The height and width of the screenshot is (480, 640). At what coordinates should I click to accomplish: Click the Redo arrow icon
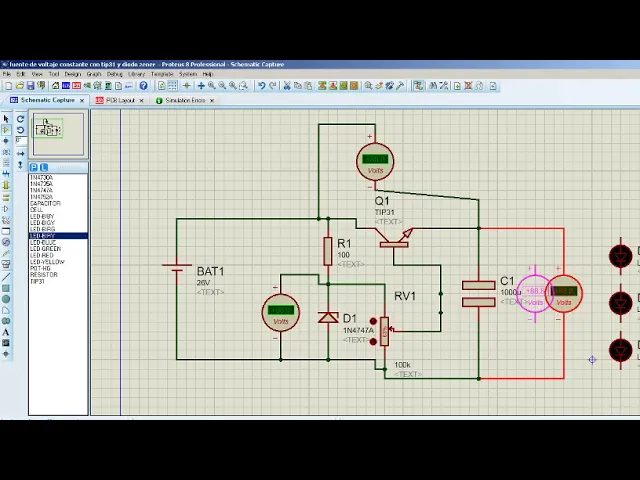click(x=273, y=86)
